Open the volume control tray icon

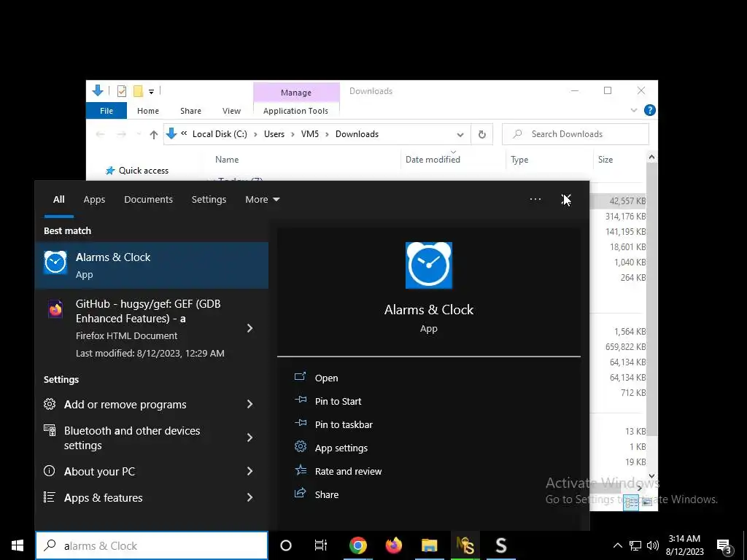coord(653,545)
